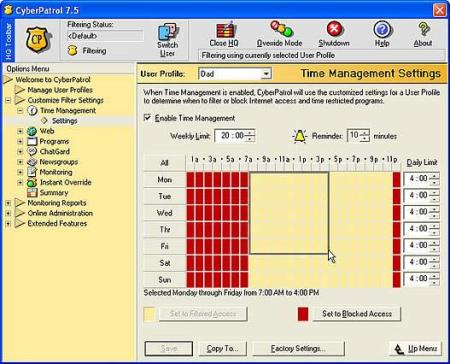This screenshot has height=364, width=450.
Task: Open the Summary item
Action: coord(54,193)
